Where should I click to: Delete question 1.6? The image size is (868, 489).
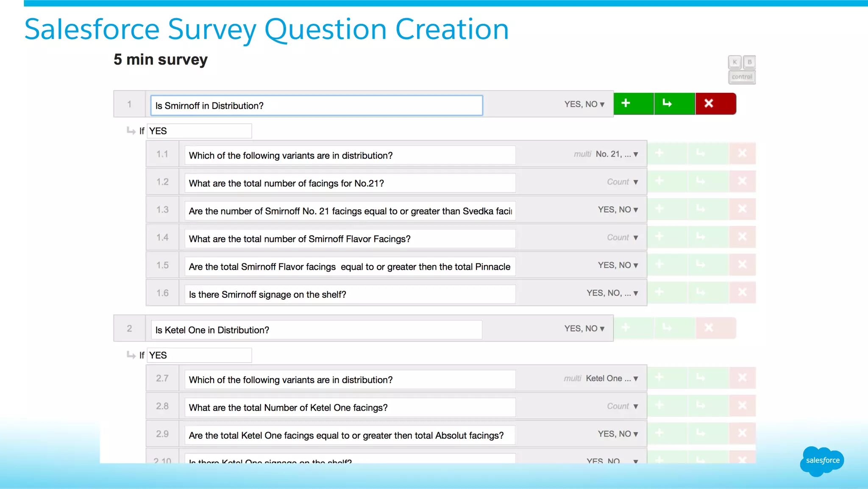(x=743, y=292)
